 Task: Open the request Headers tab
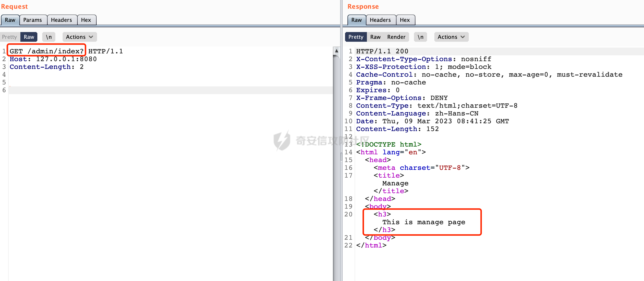[x=61, y=20]
